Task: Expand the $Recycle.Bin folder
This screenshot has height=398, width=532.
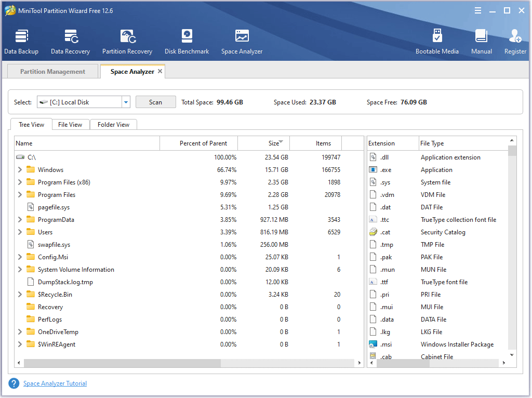Action: click(20, 294)
